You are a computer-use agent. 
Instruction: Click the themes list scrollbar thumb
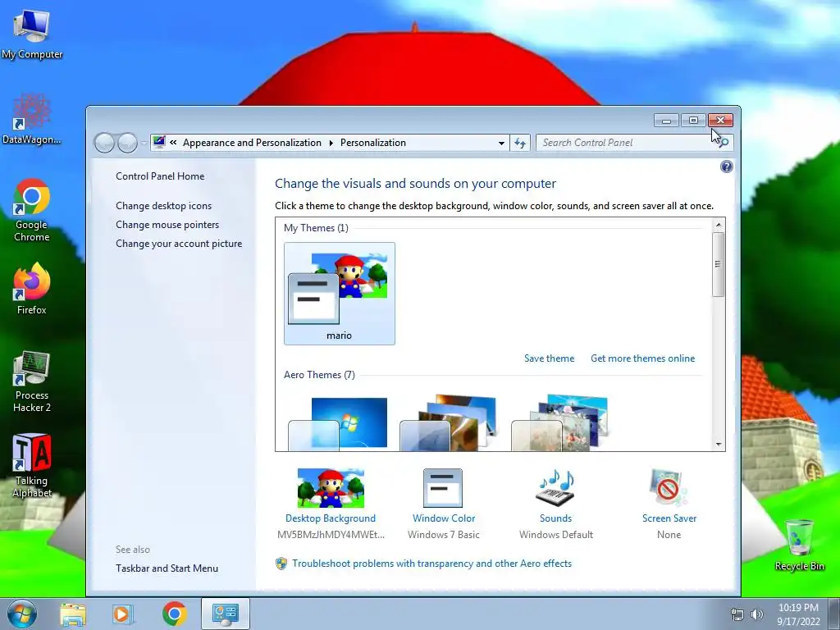pos(719,265)
